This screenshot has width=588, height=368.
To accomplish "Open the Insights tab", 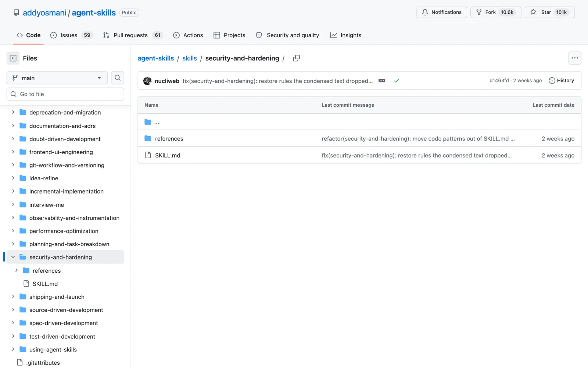I will click(x=346, y=35).
